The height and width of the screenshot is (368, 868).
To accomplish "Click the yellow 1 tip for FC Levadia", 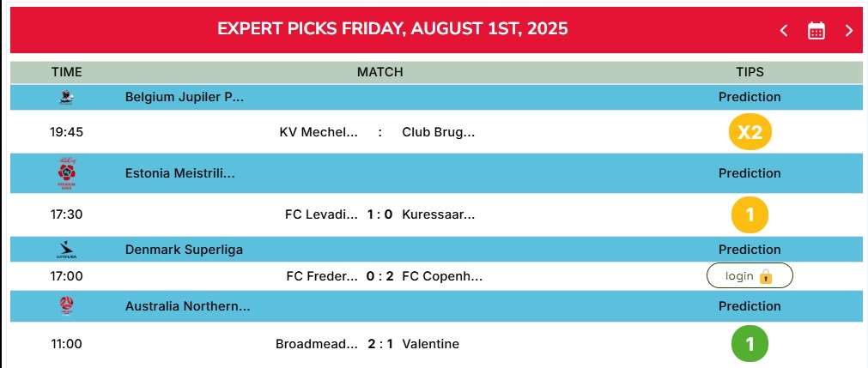I will pyautogui.click(x=750, y=214).
